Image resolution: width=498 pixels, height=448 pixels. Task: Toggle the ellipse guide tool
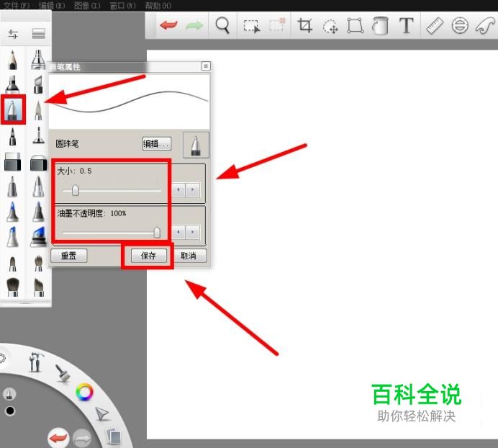coord(460,25)
